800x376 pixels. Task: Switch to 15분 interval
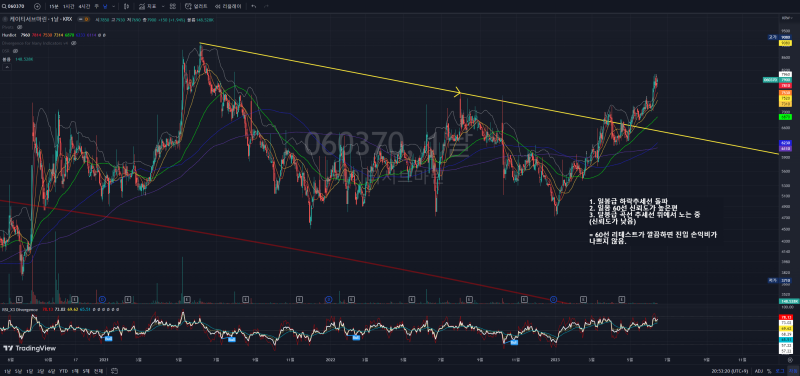(x=54, y=7)
